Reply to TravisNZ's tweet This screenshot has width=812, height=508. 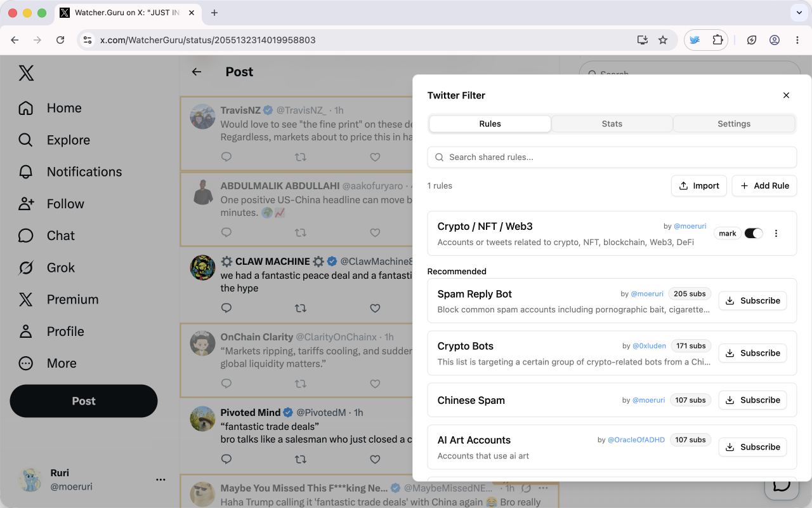click(226, 157)
